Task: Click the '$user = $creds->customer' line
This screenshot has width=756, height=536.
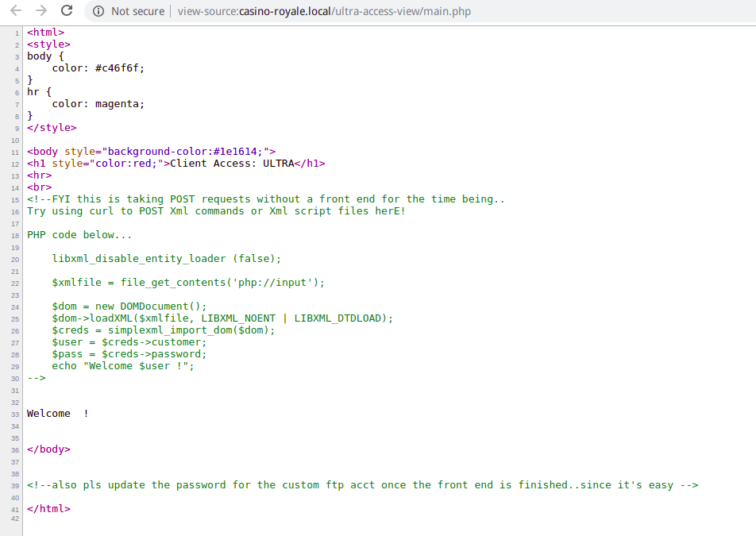Action: click(129, 341)
